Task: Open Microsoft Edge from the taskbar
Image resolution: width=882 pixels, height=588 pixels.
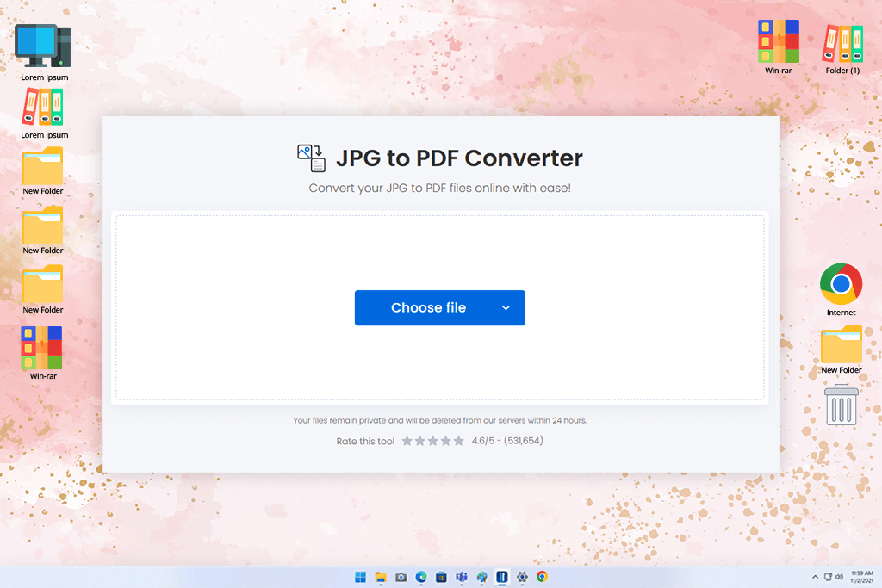Action: coord(420,577)
